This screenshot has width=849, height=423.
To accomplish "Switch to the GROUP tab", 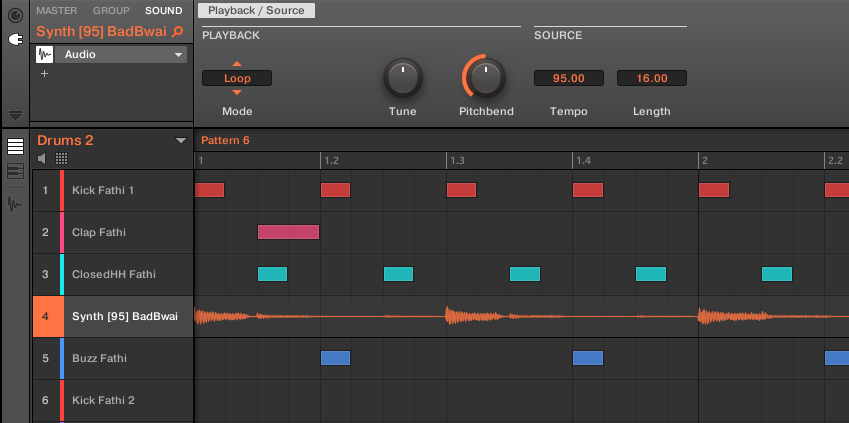I will [x=111, y=11].
